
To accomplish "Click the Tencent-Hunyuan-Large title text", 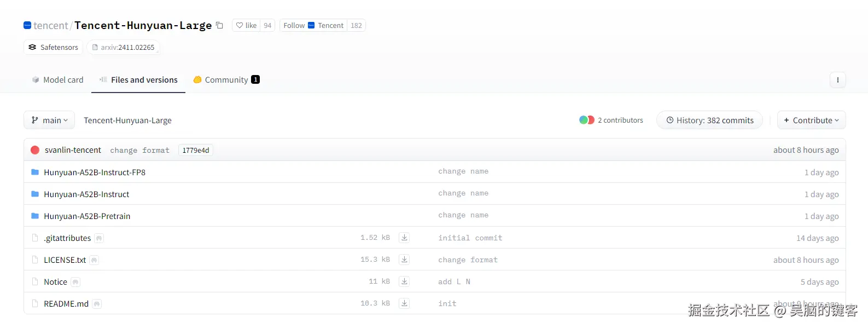I will [x=143, y=25].
